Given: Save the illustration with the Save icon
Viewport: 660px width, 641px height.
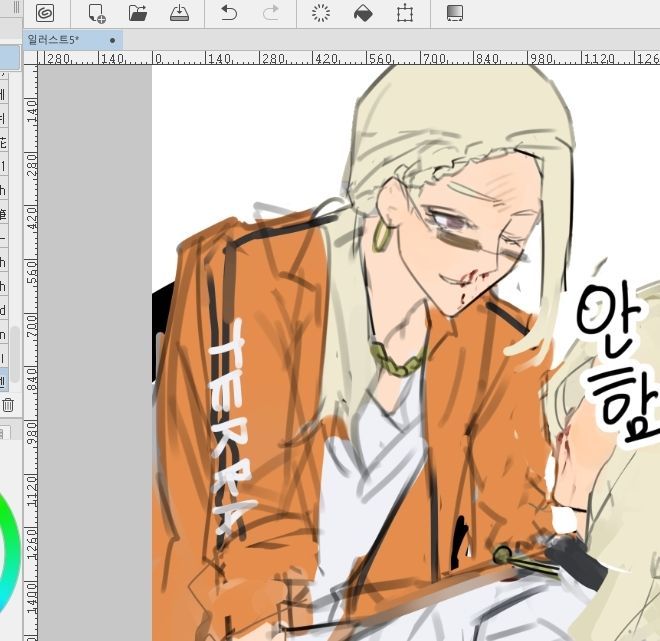Looking at the screenshot, I should point(179,13).
